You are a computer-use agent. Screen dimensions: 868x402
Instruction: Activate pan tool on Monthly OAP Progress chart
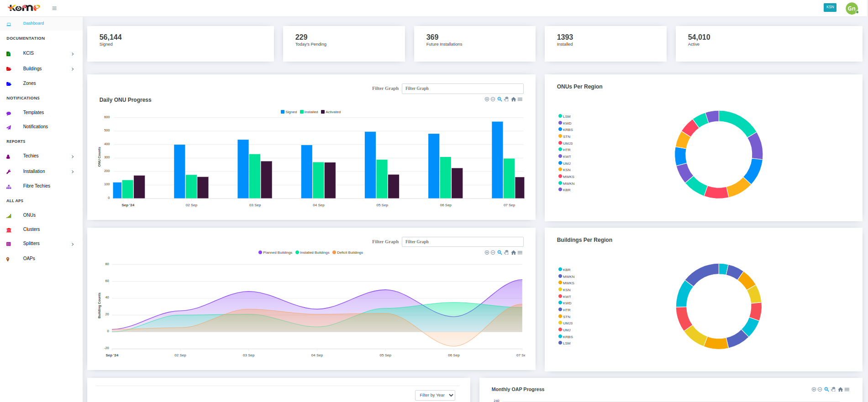(x=833, y=389)
